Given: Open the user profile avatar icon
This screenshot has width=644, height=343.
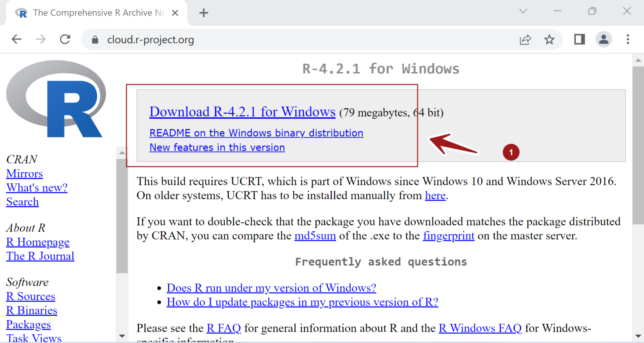Looking at the screenshot, I should point(603,39).
